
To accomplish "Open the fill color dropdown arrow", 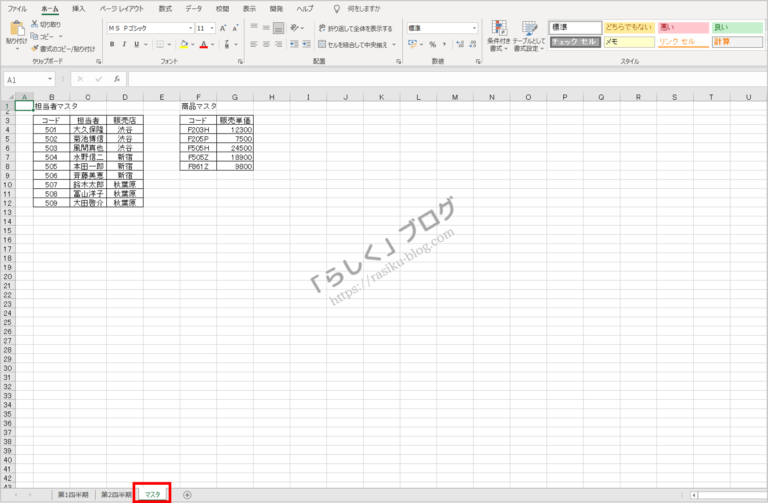I will point(192,45).
